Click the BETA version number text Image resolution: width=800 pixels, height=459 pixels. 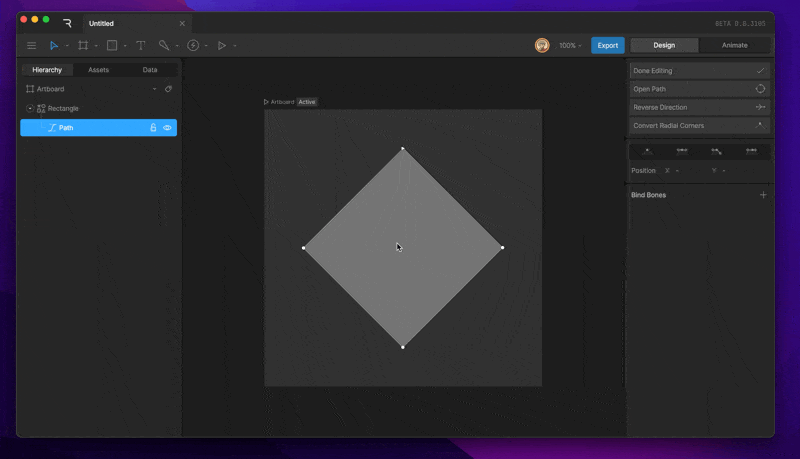coord(740,23)
